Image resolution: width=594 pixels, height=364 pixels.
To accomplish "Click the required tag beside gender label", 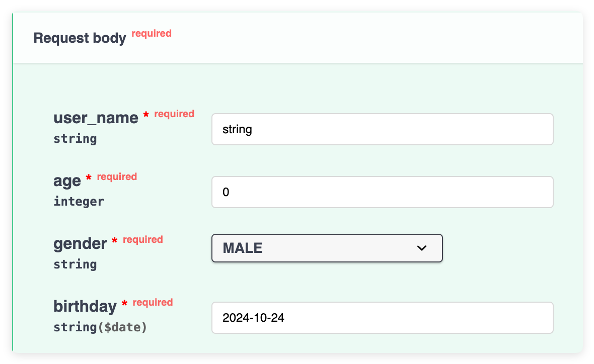I will (142, 239).
